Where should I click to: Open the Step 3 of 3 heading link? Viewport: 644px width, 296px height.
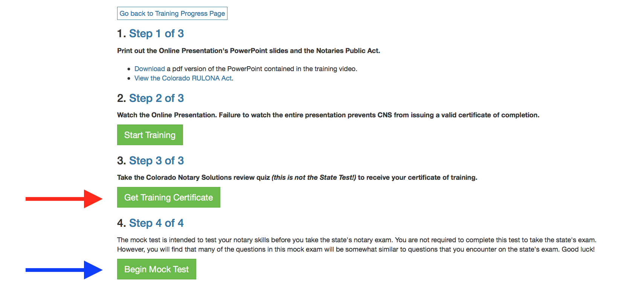click(156, 161)
